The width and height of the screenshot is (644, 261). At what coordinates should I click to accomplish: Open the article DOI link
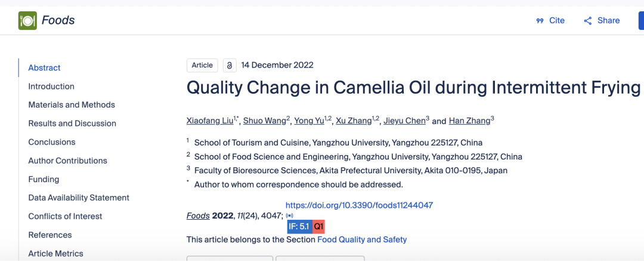tap(359, 205)
